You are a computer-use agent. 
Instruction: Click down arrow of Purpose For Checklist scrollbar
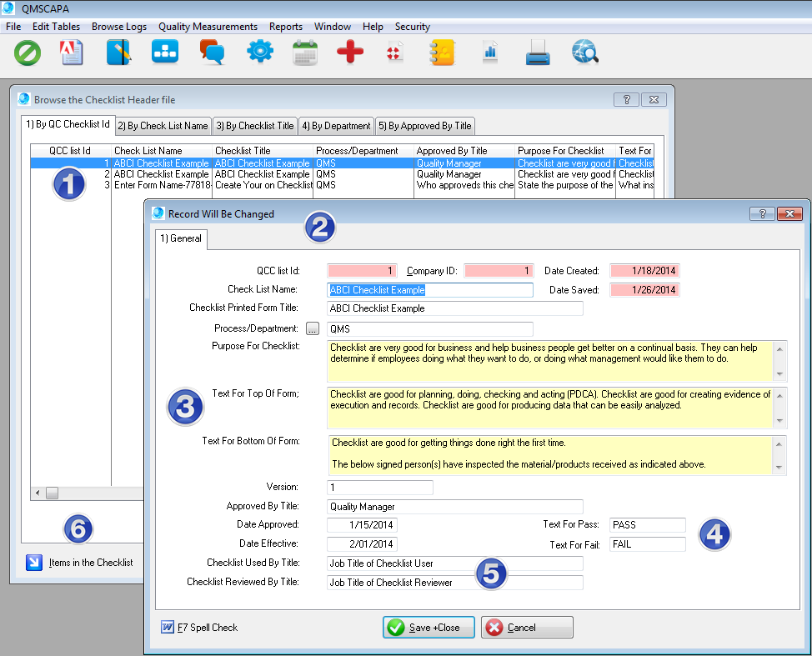tap(779, 375)
